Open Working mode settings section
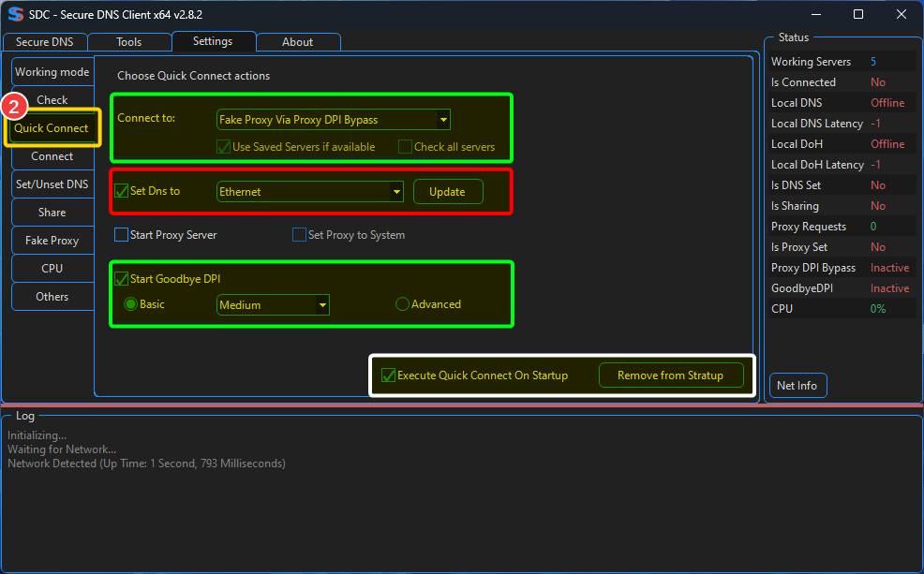Viewport: 924px width, 574px height. pos(52,72)
